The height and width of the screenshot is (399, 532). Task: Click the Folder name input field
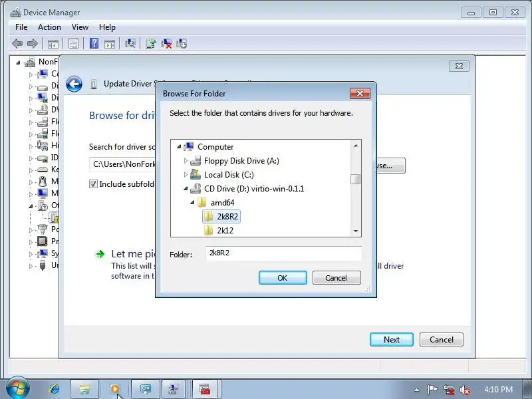coord(283,253)
